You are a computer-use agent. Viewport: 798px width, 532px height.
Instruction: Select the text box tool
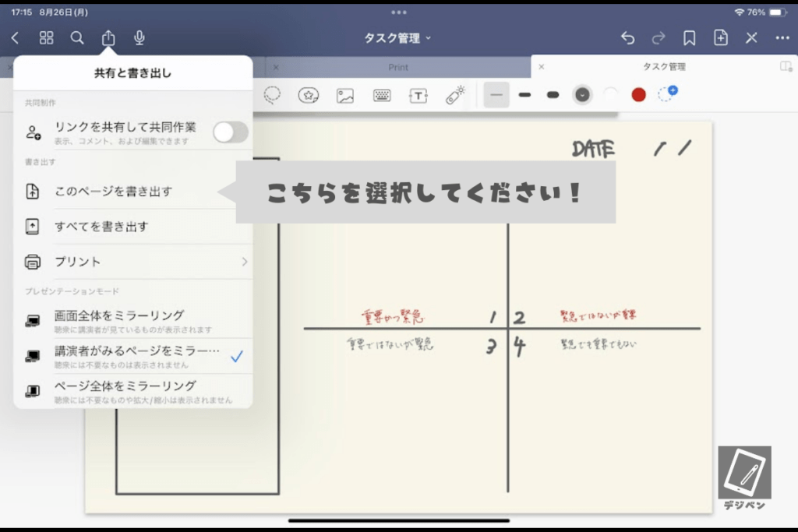[418, 96]
